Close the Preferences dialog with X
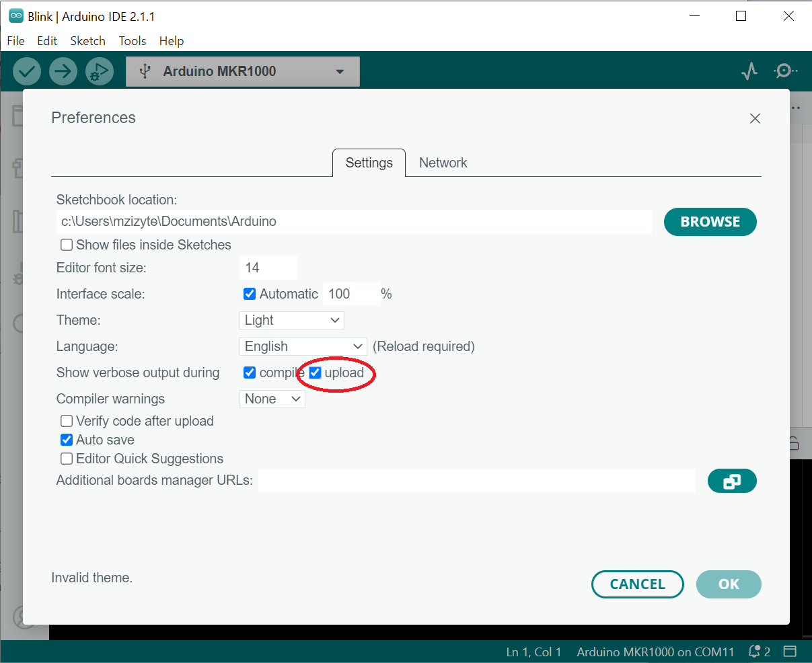 point(755,118)
